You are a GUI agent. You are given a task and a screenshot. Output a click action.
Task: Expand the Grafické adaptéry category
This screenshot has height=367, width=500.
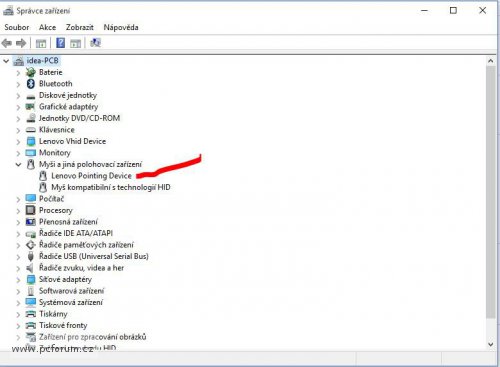(18, 107)
